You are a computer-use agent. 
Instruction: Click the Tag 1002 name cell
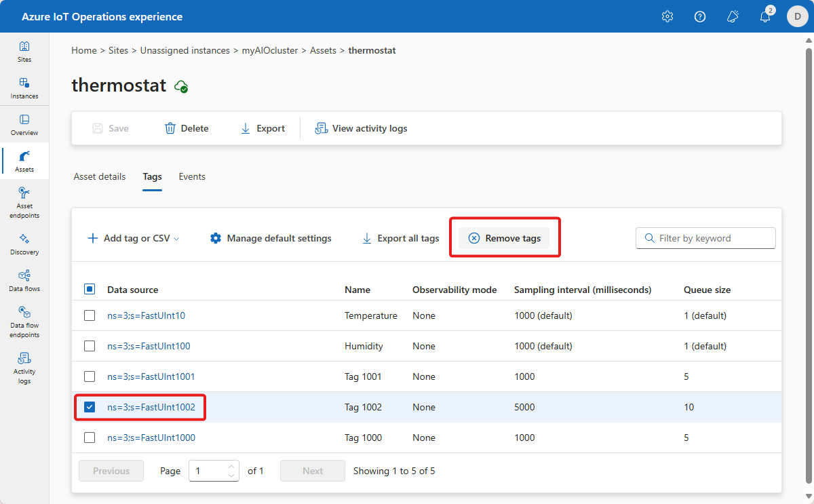363,407
